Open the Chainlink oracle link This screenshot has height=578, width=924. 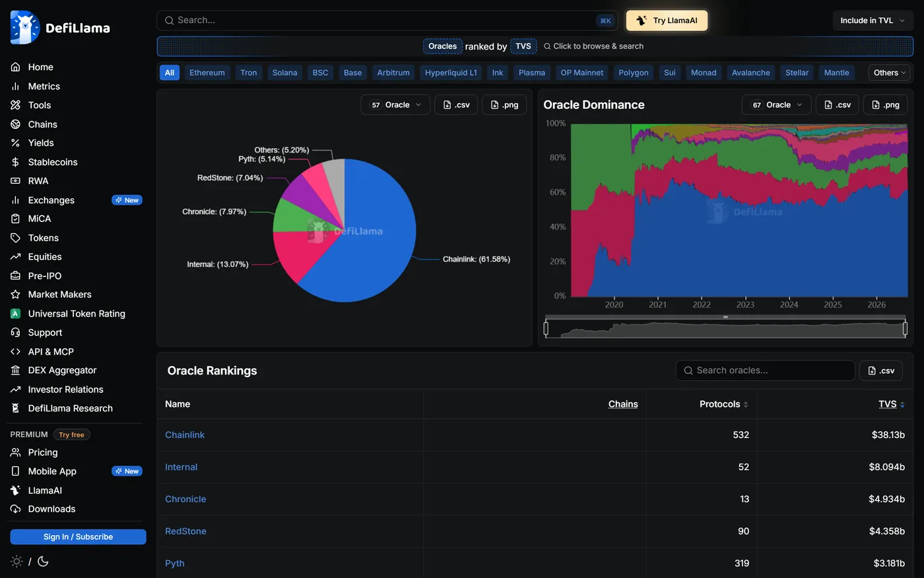coord(185,435)
